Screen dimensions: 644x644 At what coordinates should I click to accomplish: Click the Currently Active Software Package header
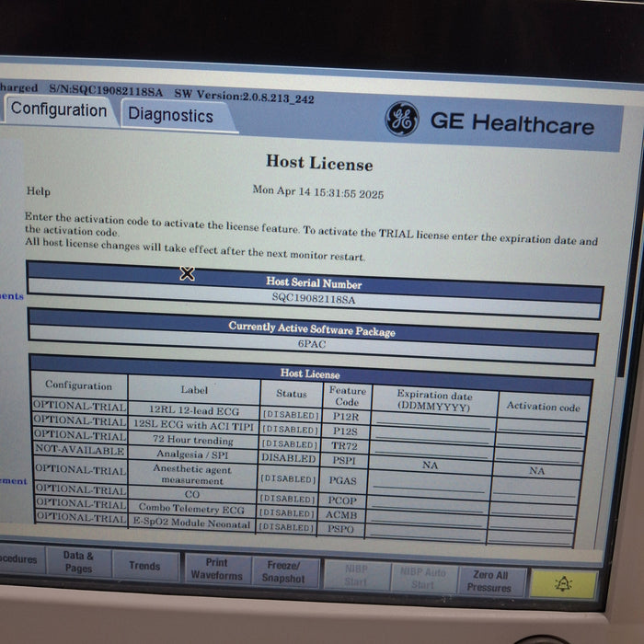click(312, 328)
